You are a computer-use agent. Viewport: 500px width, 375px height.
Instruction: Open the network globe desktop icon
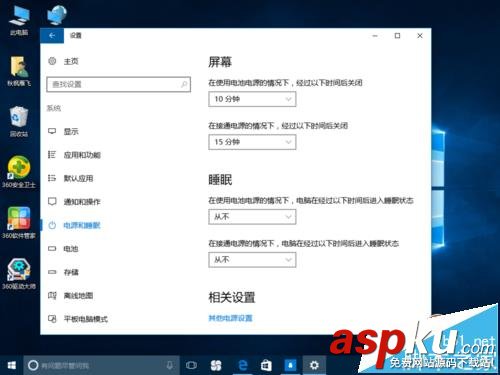pos(57,15)
